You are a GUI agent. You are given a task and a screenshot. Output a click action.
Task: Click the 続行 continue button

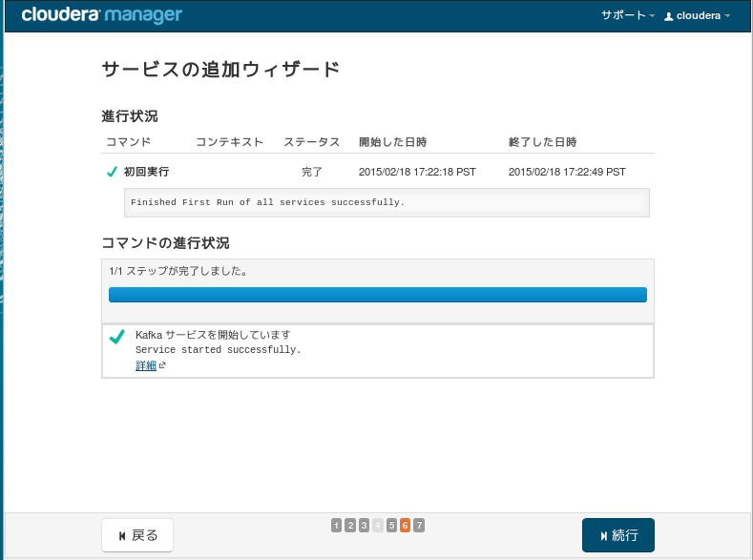tap(618, 535)
